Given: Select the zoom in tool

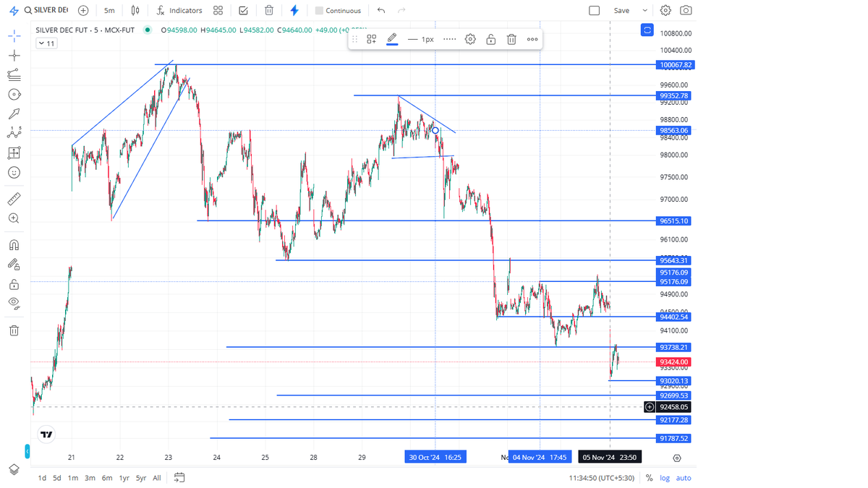Looking at the screenshot, I should pos(14,218).
